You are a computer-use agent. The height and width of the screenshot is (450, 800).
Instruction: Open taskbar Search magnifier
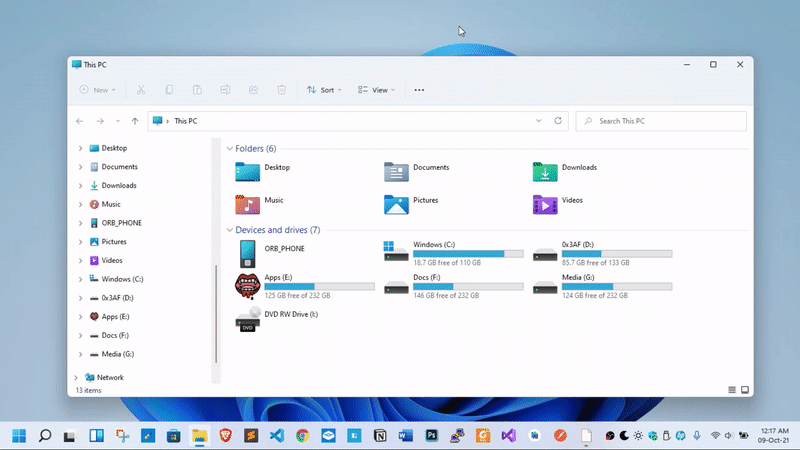point(45,436)
